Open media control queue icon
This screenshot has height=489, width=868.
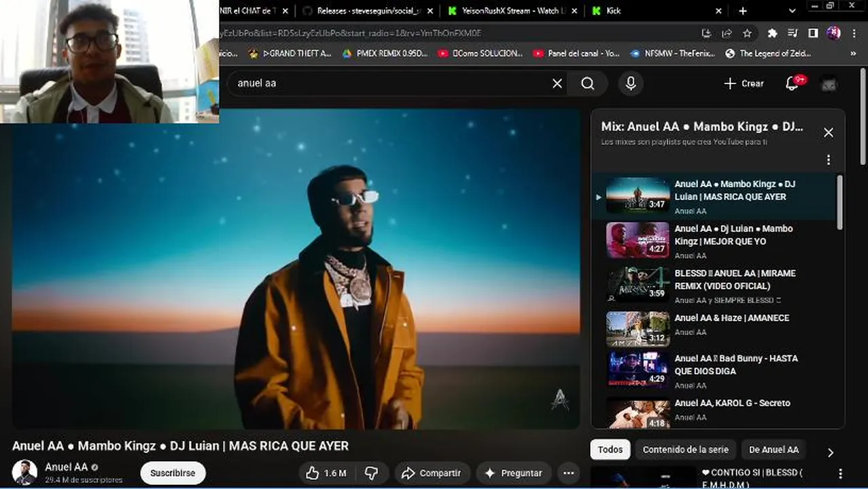pos(793,33)
